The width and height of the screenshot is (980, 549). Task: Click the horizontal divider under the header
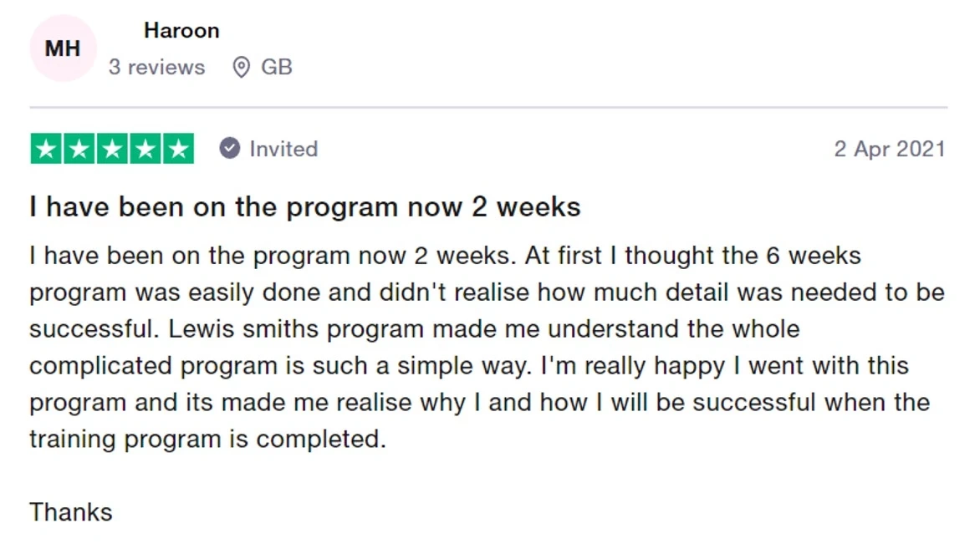488,108
